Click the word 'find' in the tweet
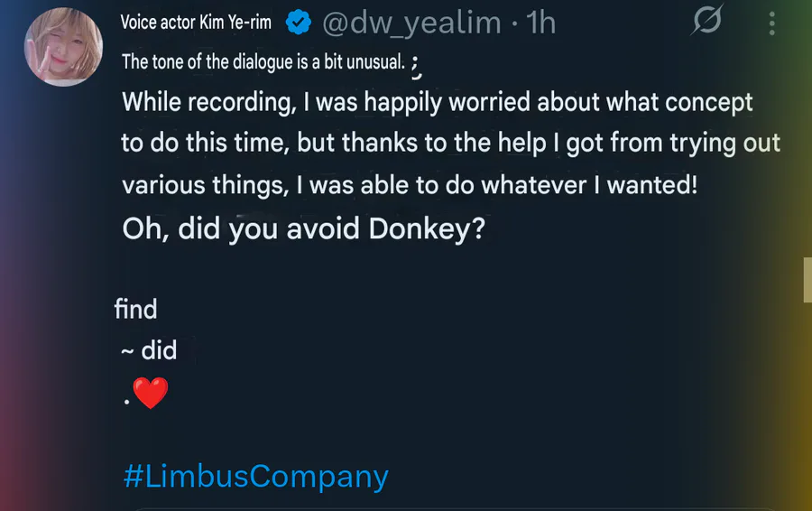The width and height of the screenshot is (812, 511). 136,310
